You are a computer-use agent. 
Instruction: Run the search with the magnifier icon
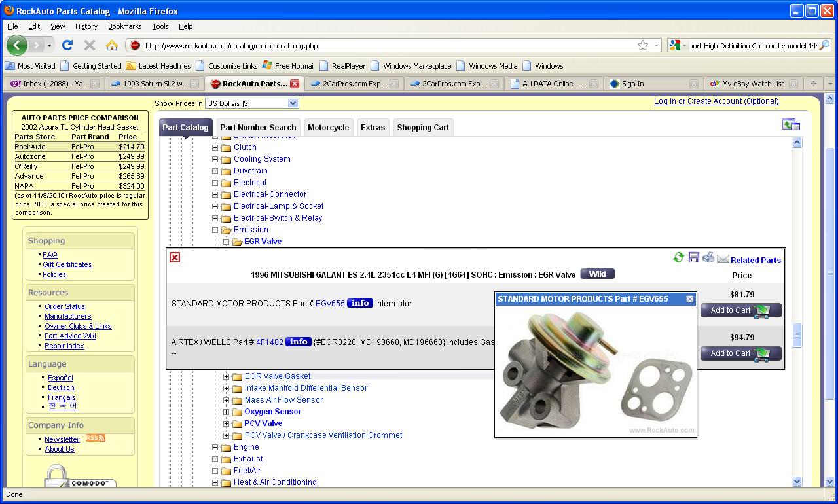[x=824, y=45]
